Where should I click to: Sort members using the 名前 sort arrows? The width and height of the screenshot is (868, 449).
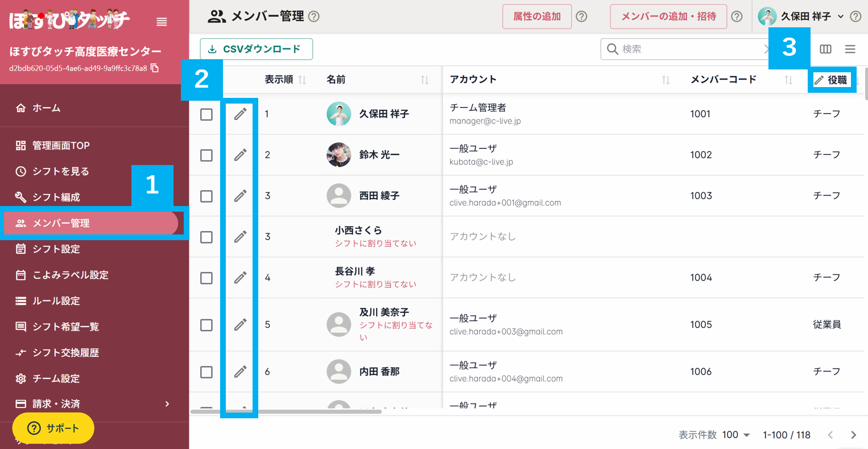[425, 80]
